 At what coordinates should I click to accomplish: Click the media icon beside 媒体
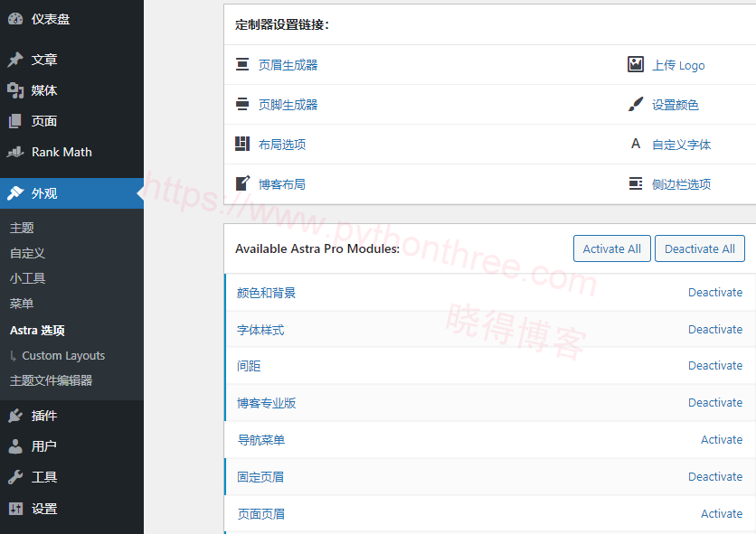coord(15,90)
